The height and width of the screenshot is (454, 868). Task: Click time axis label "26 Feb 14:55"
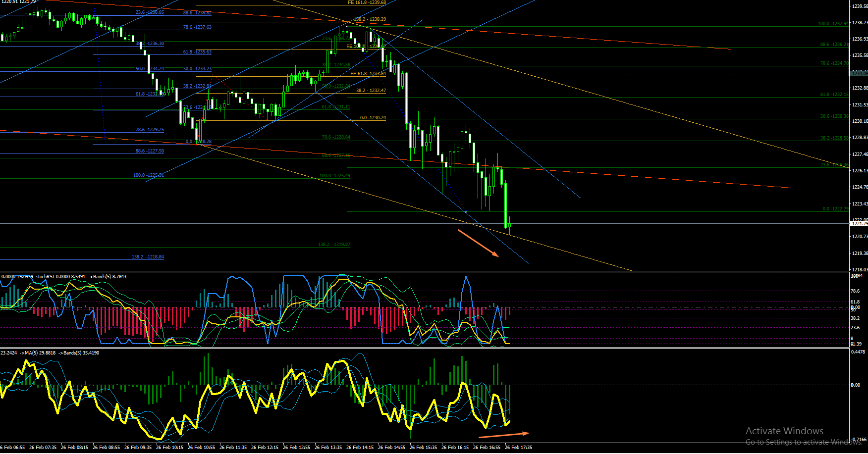(391, 448)
